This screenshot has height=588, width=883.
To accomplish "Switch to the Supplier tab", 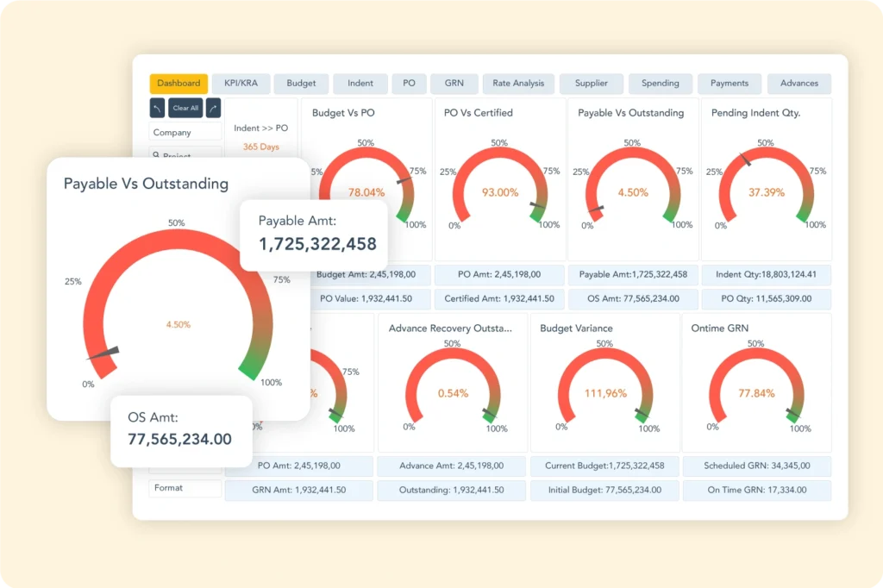I will (591, 84).
